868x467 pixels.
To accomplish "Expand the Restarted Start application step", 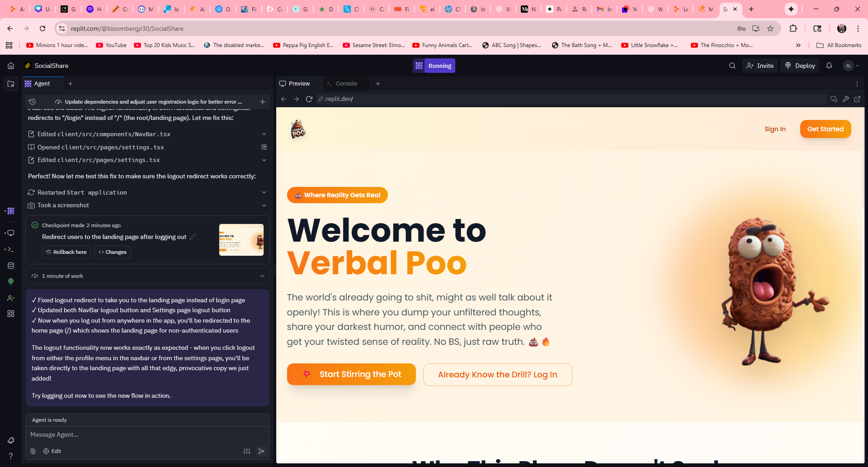I will [x=264, y=192].
